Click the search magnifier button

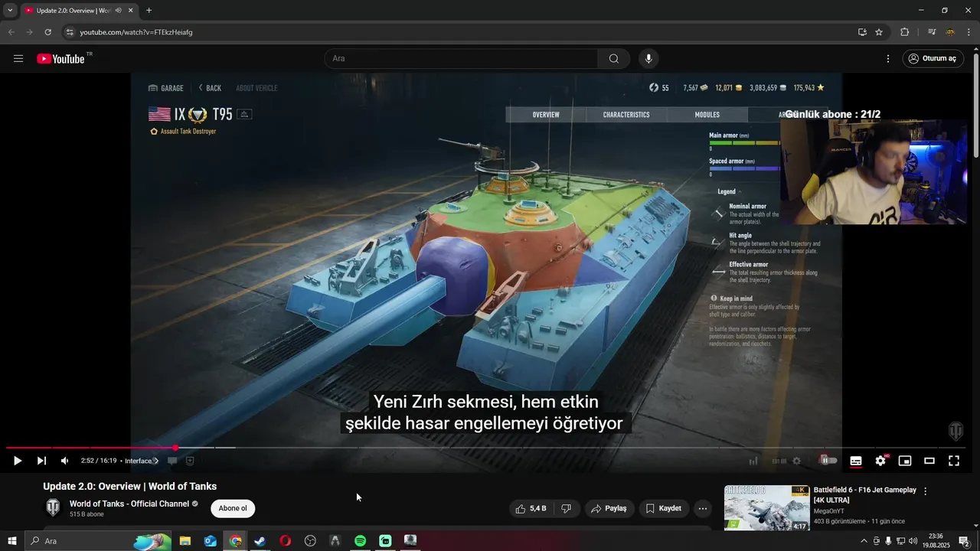(x=614, y=58)
